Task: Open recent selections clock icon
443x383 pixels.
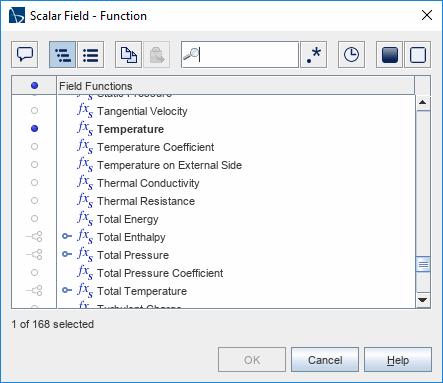Action: point(351,55)
